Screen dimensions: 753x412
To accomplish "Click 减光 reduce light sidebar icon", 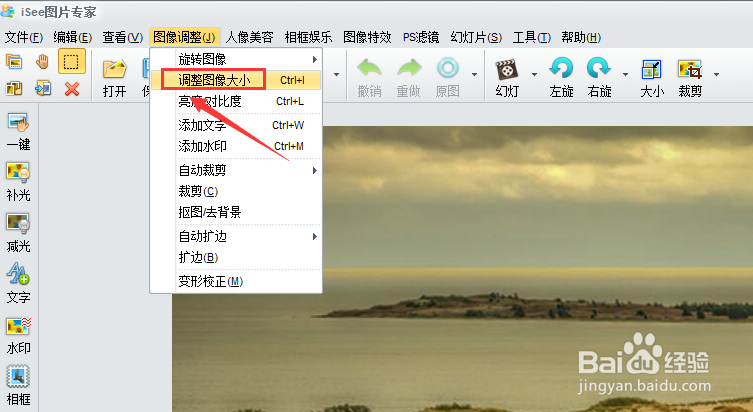I will pyautogui.click(x=18, y=233).
